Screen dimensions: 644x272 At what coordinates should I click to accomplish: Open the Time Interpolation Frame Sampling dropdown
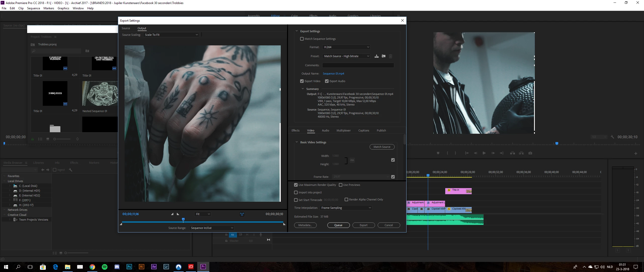346,208
